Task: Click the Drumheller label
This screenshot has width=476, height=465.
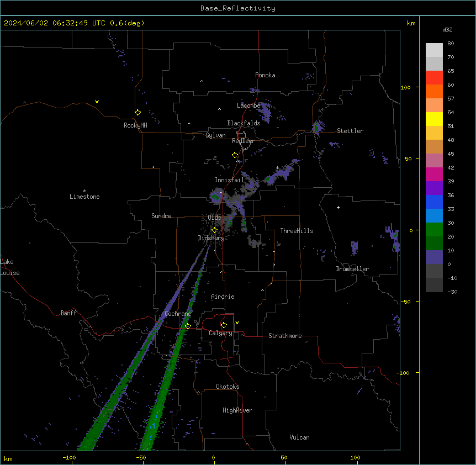Action: [x=352, y=269]
